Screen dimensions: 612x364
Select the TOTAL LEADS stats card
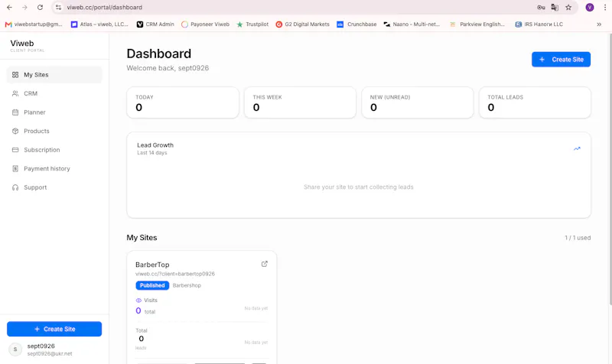click(535, 102)
